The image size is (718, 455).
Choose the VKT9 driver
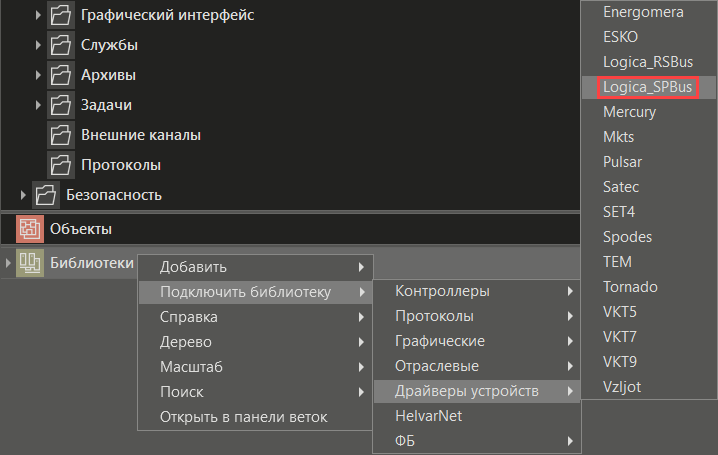point(649,362)
